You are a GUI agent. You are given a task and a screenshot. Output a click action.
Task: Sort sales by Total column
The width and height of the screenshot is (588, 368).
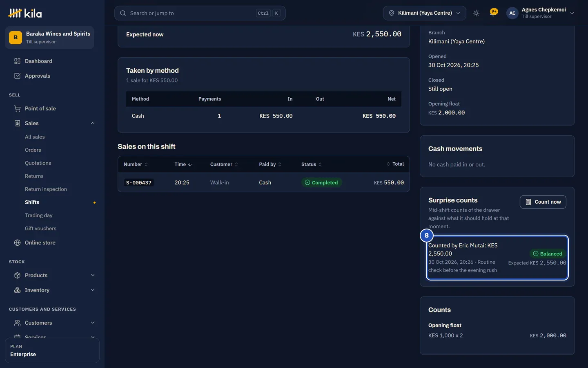pos(395,164)
